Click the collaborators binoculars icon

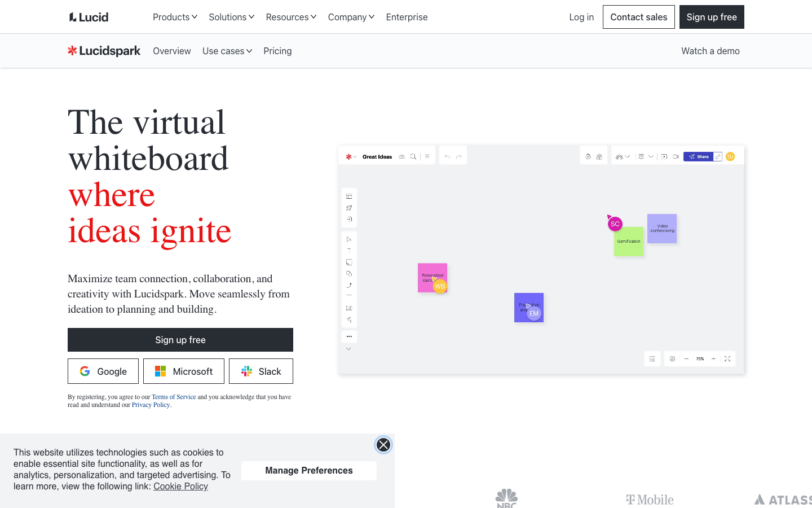tap(619, 156)
